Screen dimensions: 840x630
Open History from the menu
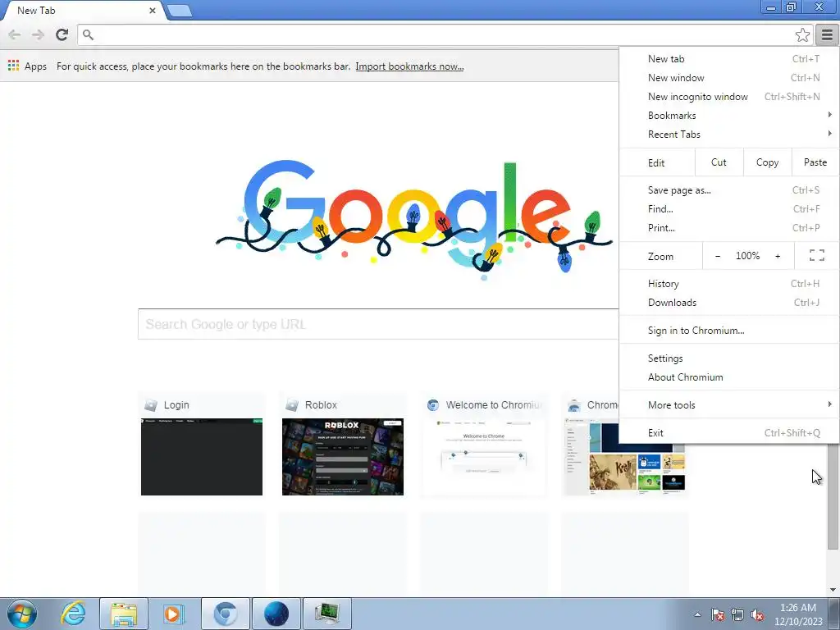tap(728, 283)
